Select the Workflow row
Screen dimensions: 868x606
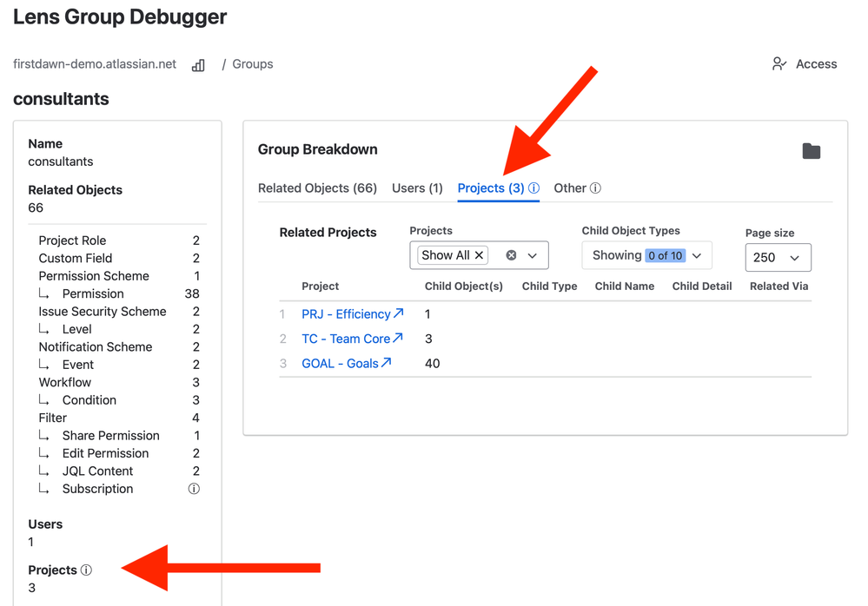pos(118,382)
